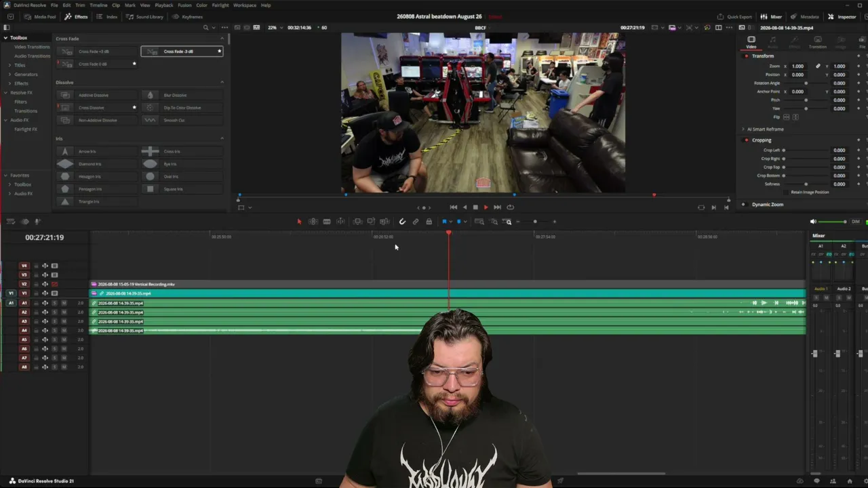The width and height of the screenshot is (868, 488).
Task: Select the Blur Dissolve transition
Action: 182,95
